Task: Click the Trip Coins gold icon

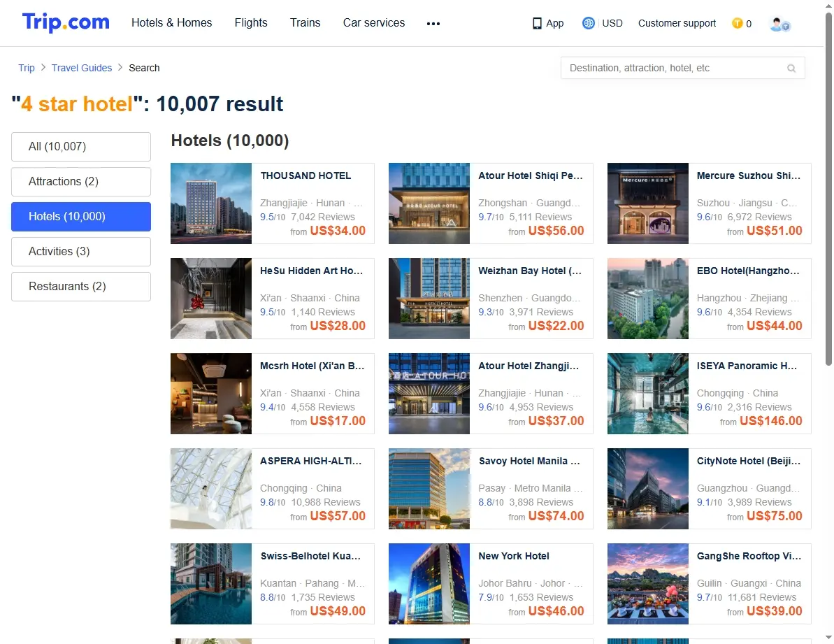Action: click(738, 23)
